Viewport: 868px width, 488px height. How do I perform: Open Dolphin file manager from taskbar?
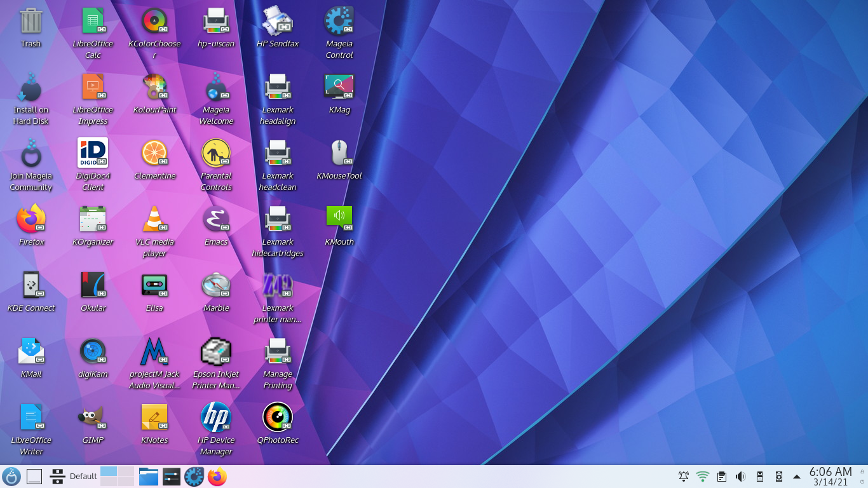pos(149,477)
